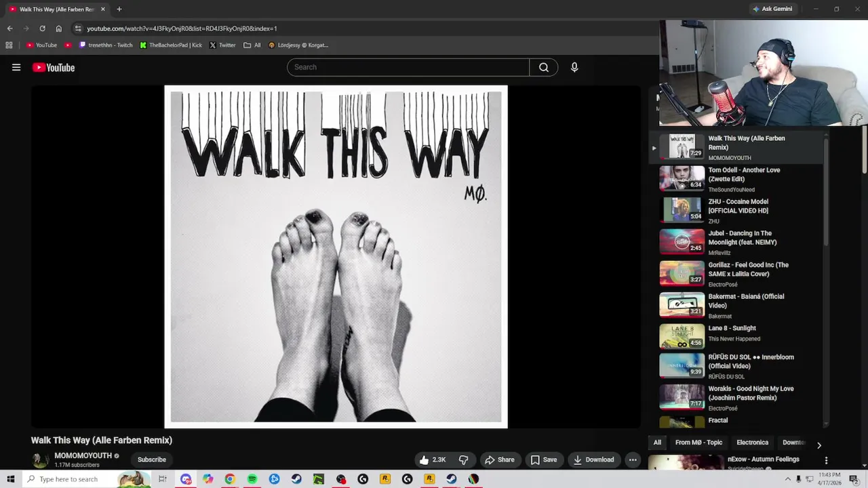Select Jubel - Dancing In The Moonlight
Image resolution: width=868 pixels, height=488 pixels.
pyautogui.click(x=740, y=242)
